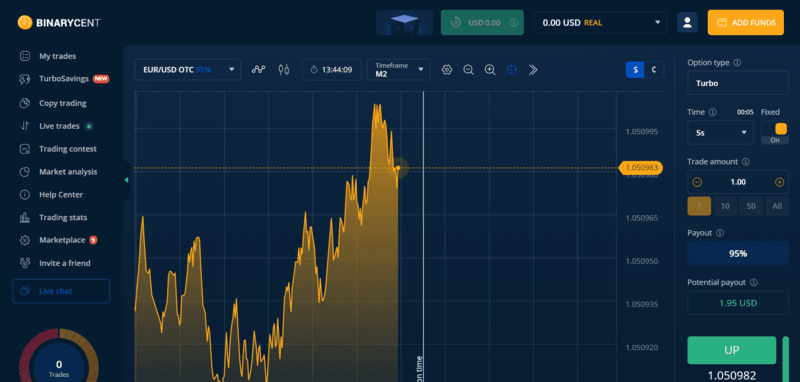Increase trade amount with plus
800x382 pixels.
point(779,182)
